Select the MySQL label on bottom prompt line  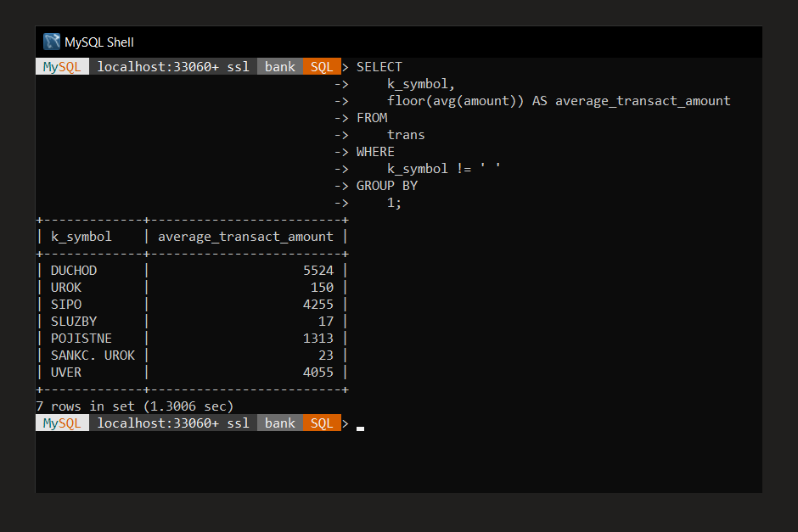coord(61,423)
